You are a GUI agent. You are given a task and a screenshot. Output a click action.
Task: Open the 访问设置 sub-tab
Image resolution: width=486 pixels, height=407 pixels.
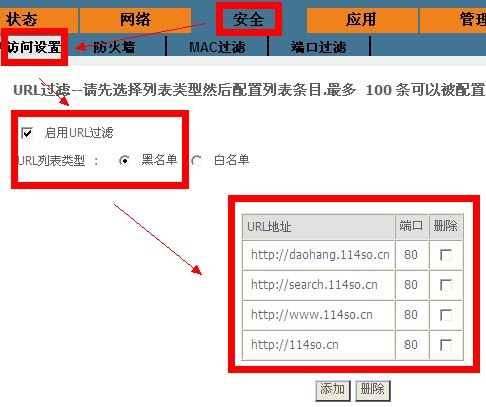click(x=34, y=47)
